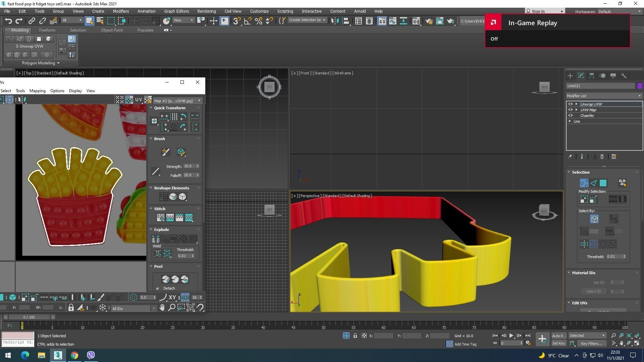The height and width of the screenshot is (362, 644).
Task: Select Polygon sub-object mode in Selection rollout
Action: 603,183
